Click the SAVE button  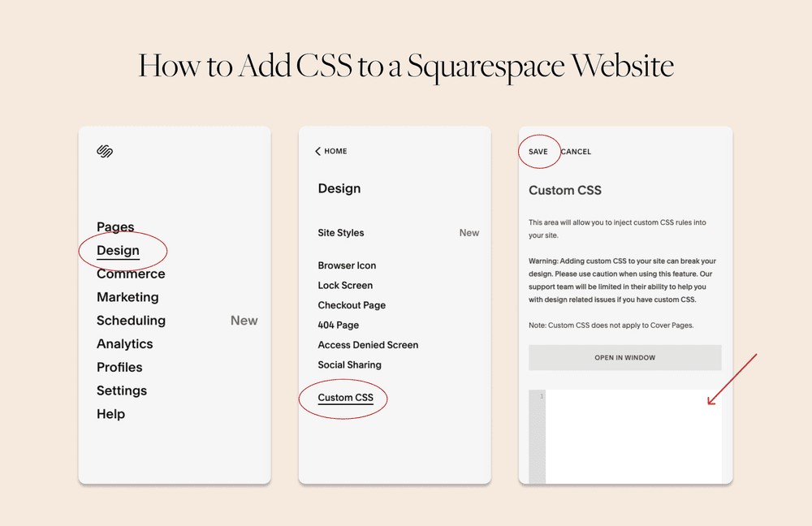coord(538,151)
